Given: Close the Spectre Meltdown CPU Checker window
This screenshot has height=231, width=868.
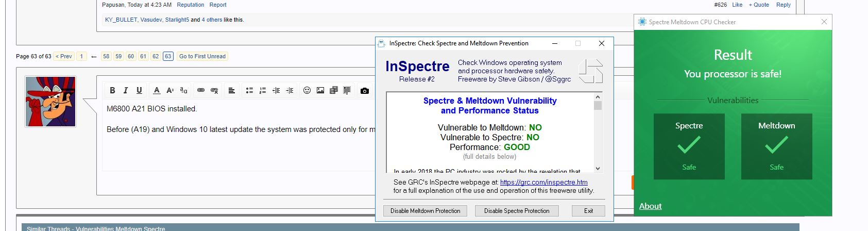Looking at the screenshot, I should click(824, 22).
